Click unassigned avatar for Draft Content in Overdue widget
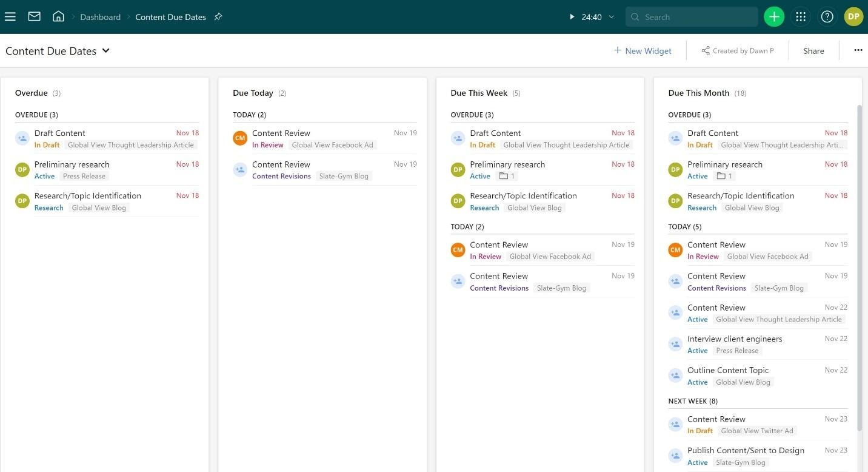Screen dimensions: 868x472 [22, 138]
